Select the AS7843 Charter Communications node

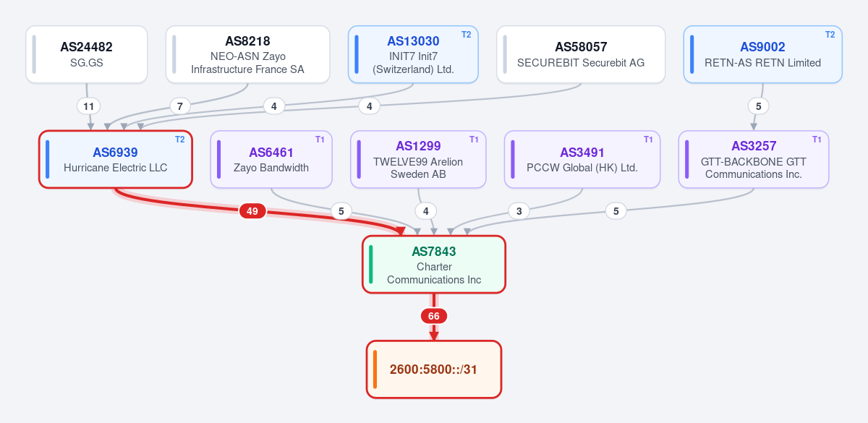coord(434,265)
